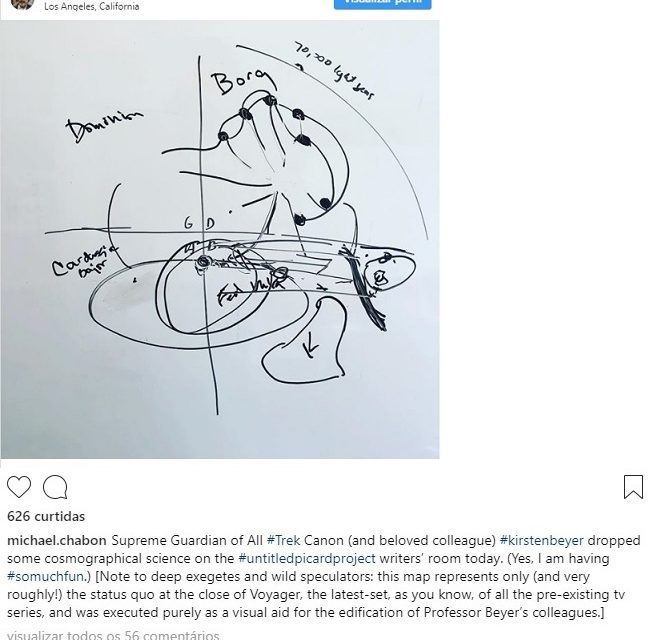This screenshot has height=640, width=652.
Task: Open the #kirstenbeyer hashtag
Action: click(x=541, y=541)
